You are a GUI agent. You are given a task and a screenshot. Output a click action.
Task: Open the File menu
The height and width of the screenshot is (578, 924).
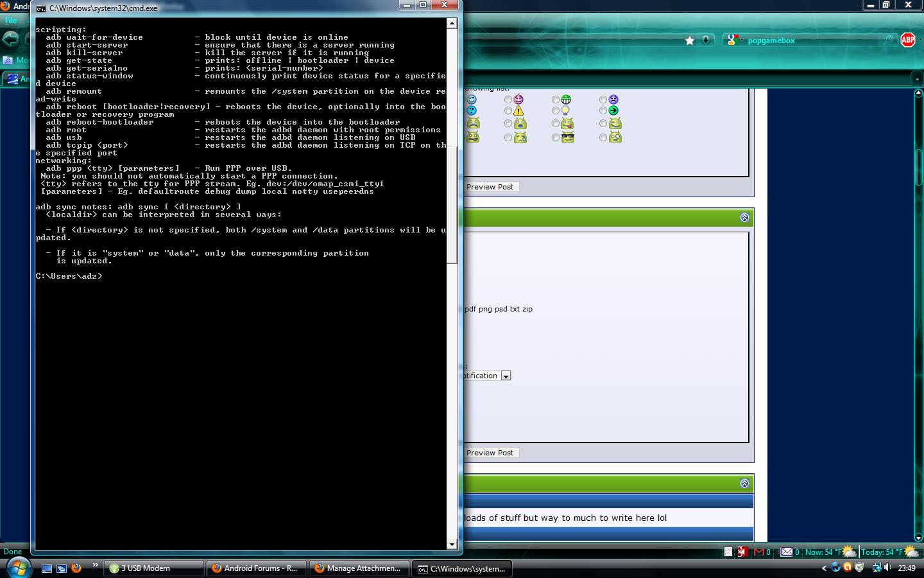point(11,21)
